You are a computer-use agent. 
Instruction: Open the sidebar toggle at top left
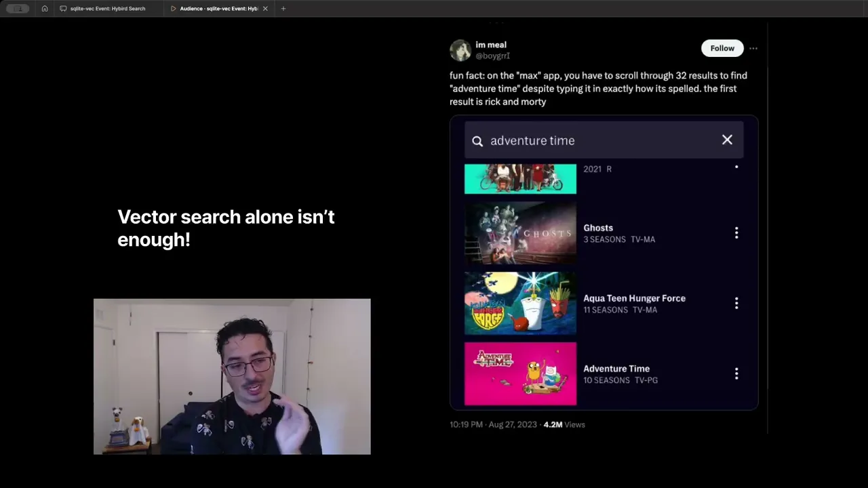coord(18,9)
